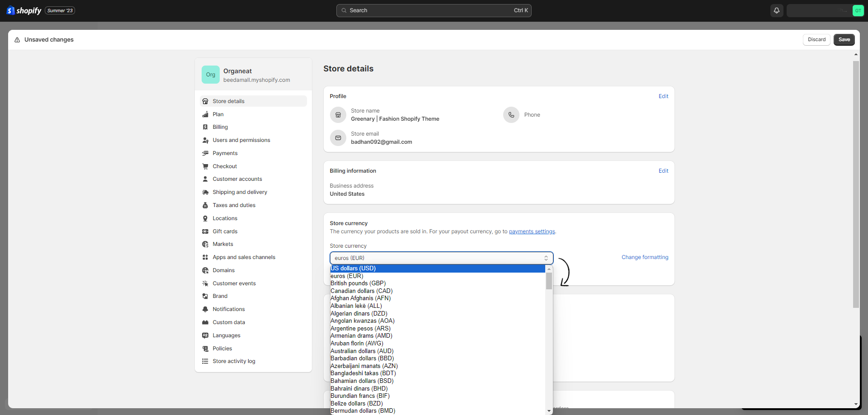Focus the Search input field
This screenshot has height=415, width=868.
[434, 10]
